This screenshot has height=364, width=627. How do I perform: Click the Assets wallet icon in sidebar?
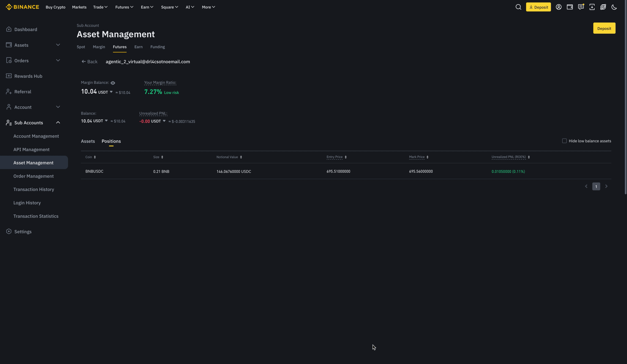(x=9, y=45)
